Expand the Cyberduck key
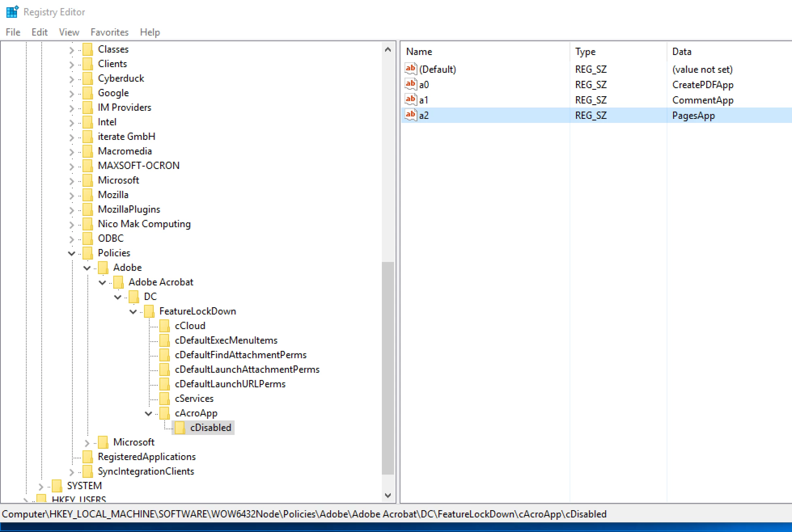The height and width of the screenshot is (532, 792). pyautogui.click(x=72, y=79)
